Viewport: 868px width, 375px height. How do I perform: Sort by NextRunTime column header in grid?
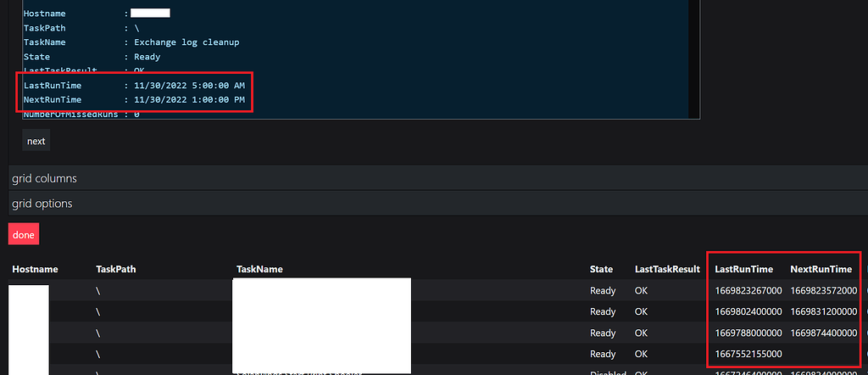point(821,269)
